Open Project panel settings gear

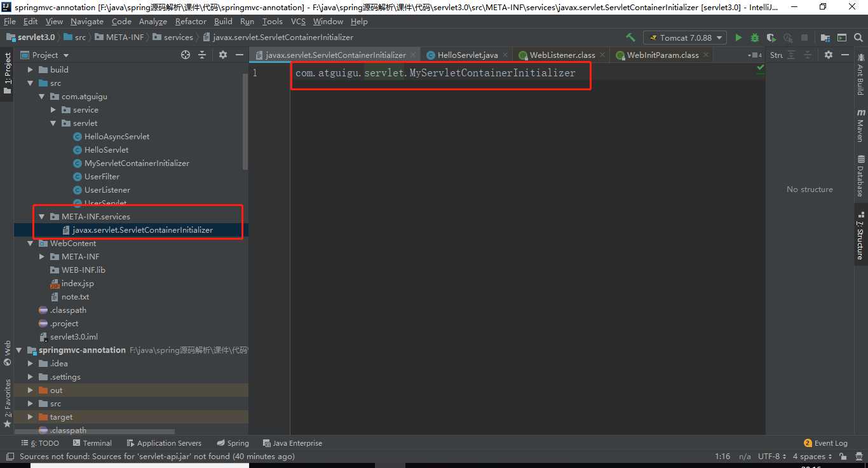[223, 55]
